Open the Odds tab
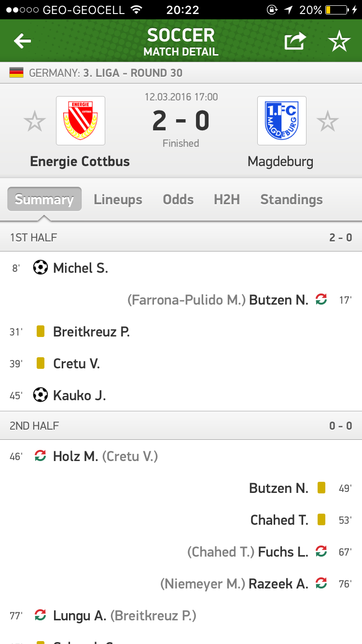This screenshot has height=644, width=362. (178, 199)
